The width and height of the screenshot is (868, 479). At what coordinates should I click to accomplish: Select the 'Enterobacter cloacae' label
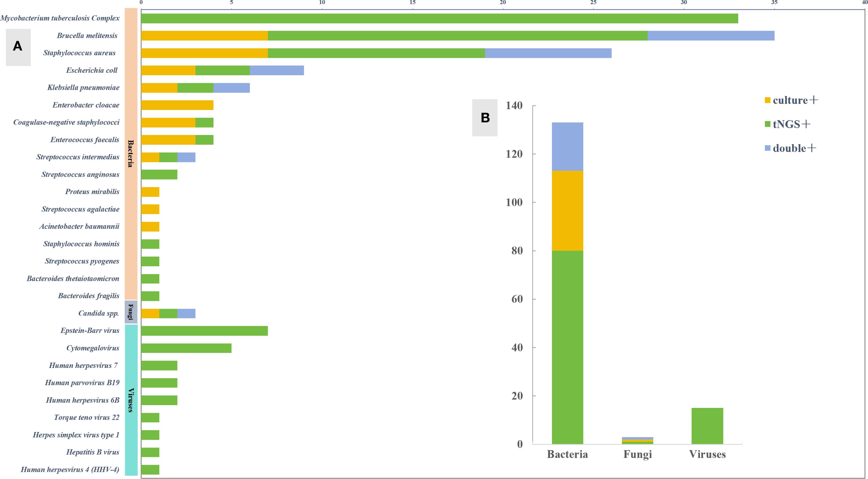(x=86, y=105)
